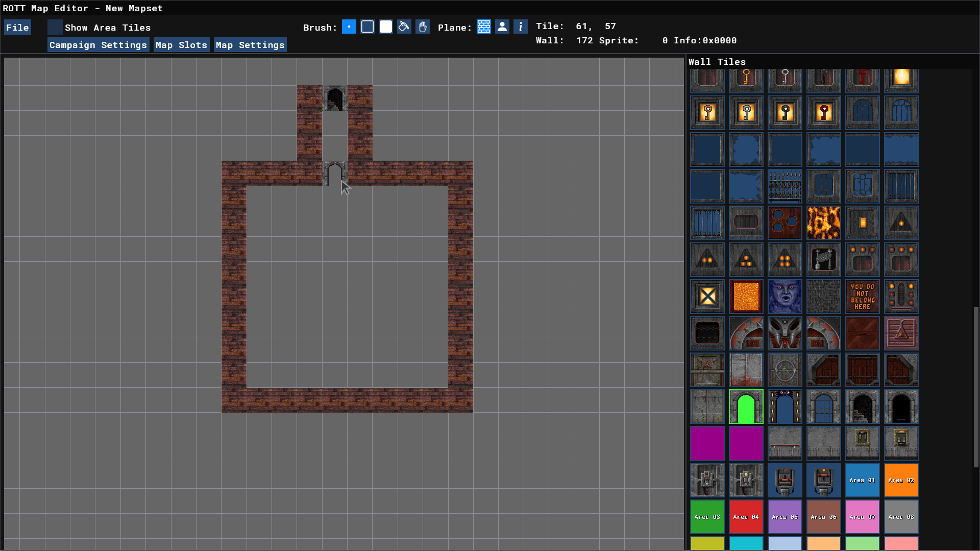Image resolution: width=980 pixels, height=551 pixels.
Task: Select the paint bucket fill brush
Action: pos(404,27)
